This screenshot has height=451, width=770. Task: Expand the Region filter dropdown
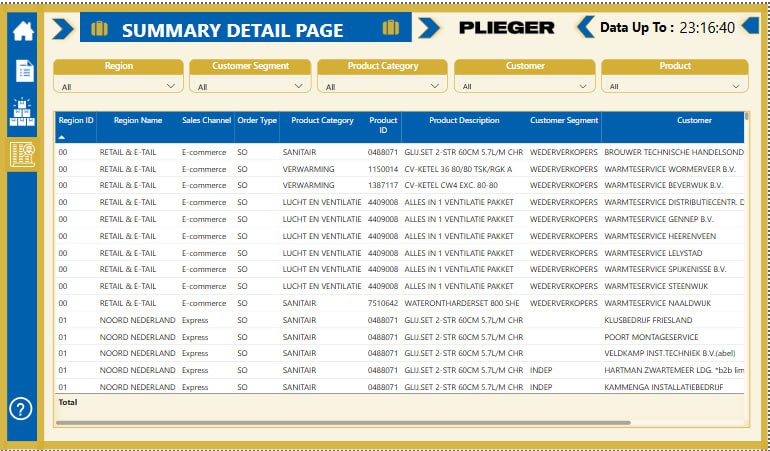(118, 87)
